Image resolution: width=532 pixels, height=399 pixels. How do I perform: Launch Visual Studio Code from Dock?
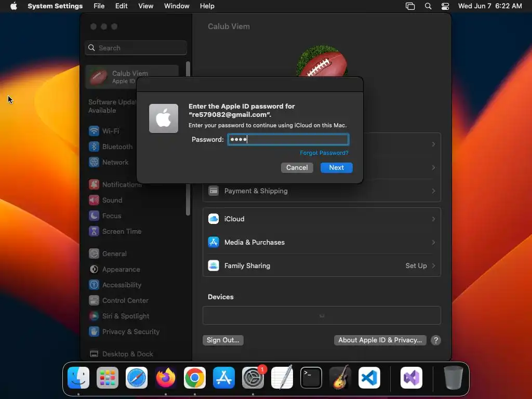point(369,378)
